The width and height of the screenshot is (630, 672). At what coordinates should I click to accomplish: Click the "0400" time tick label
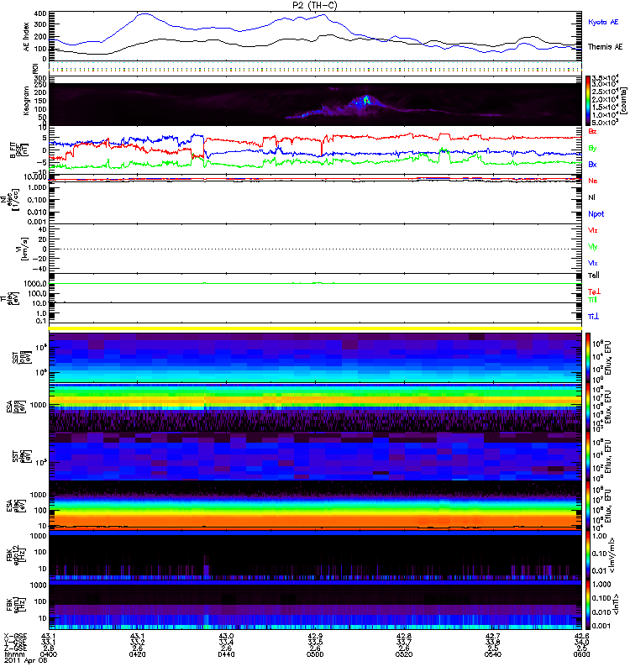pyautogui.click(x=49, y=654)
